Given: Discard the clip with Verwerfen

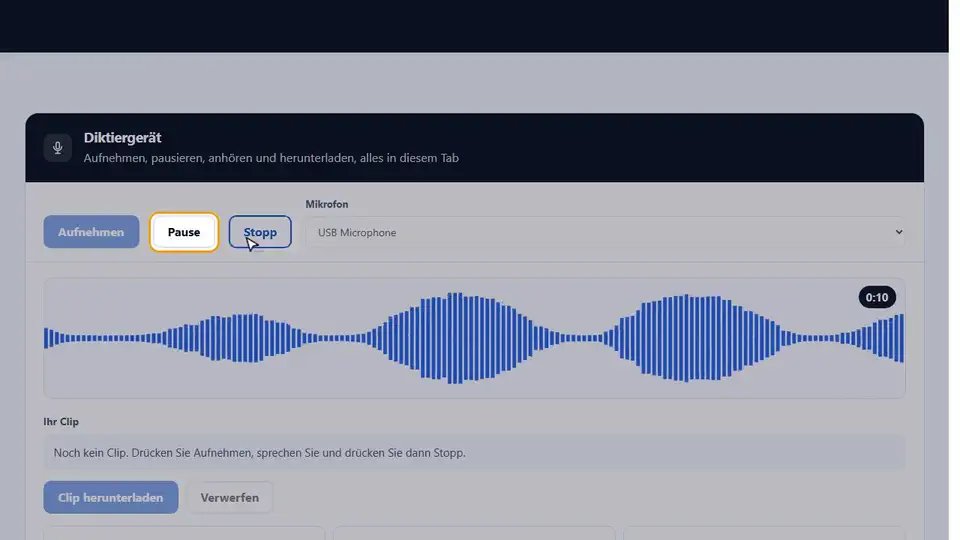Looking at the screenshot, I should tap(230, 497).
